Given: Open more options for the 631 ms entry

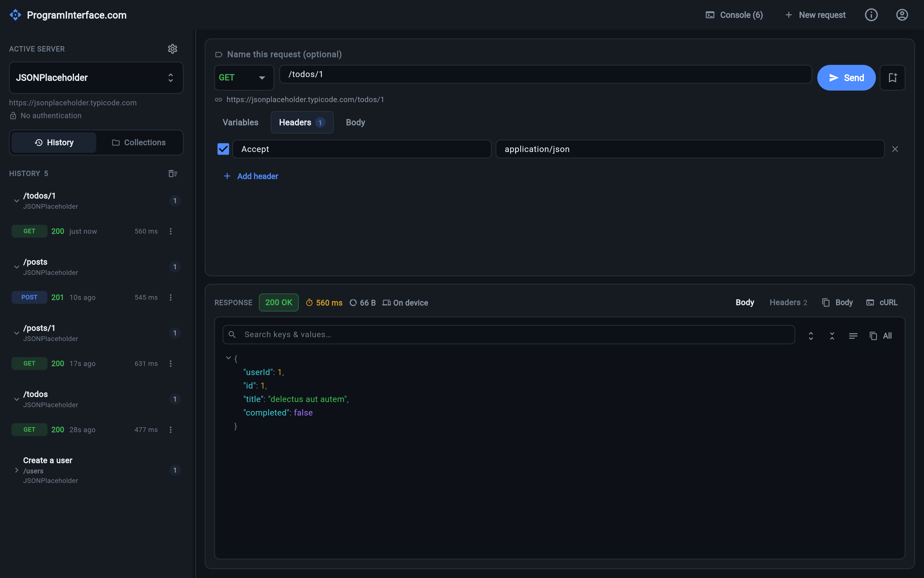Looking at the screenshot, I should pyautogui.click(x=171, y=363).
